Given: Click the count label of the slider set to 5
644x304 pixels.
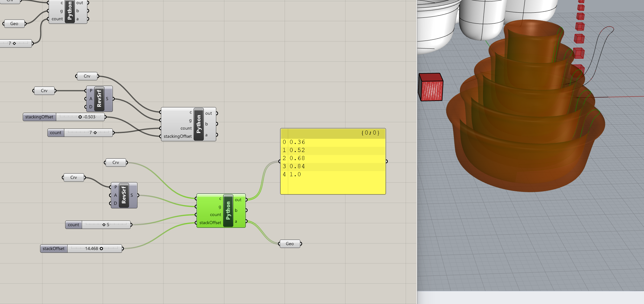Looking at the screenshot, I should click(74, 225).
